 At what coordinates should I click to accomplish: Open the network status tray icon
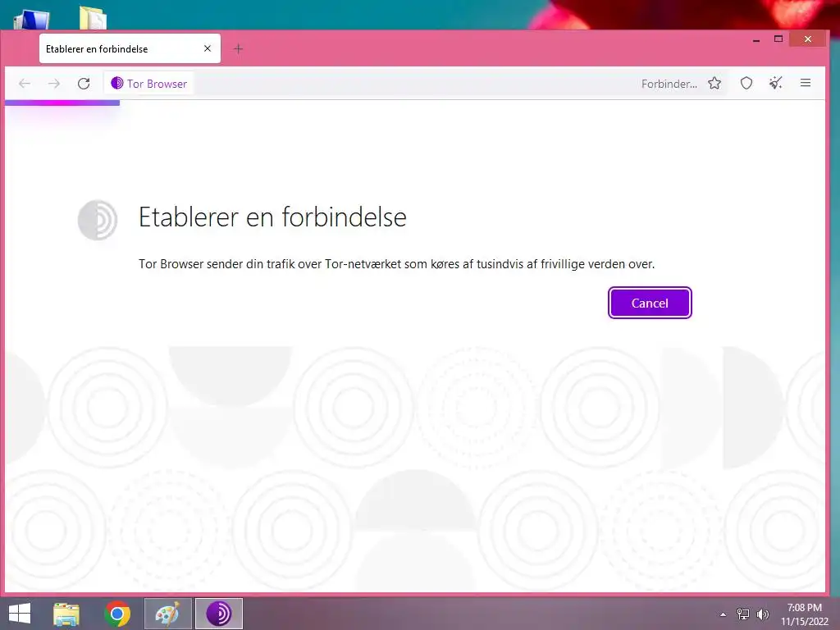pos(743,614)
